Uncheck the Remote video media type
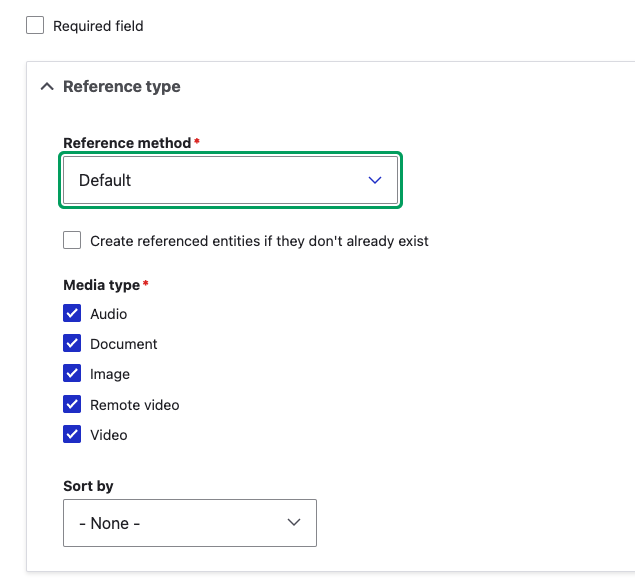Viewport: 635px width, 586px height. click(x=72, y=404)
